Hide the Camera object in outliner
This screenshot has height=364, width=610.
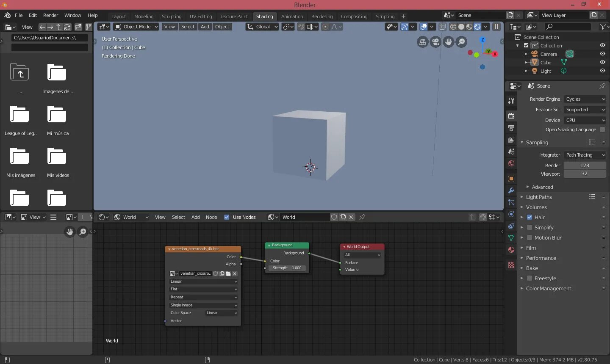click(602, 54)
